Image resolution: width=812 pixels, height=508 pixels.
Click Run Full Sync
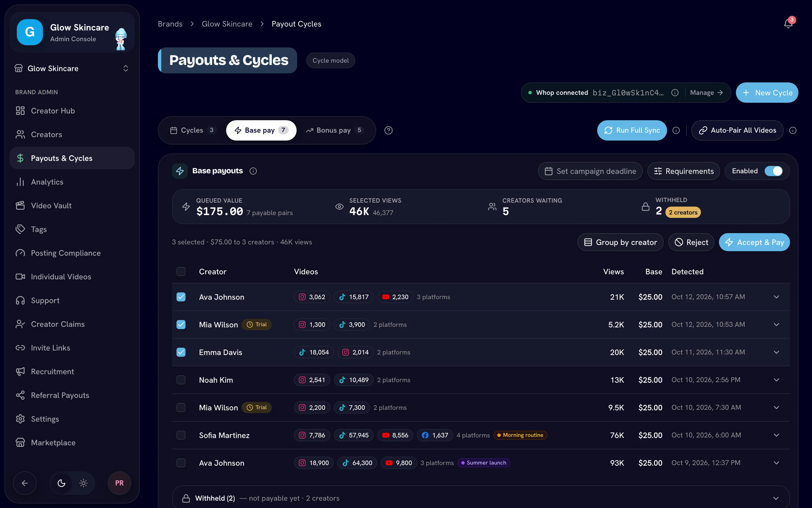coord(632,130)
